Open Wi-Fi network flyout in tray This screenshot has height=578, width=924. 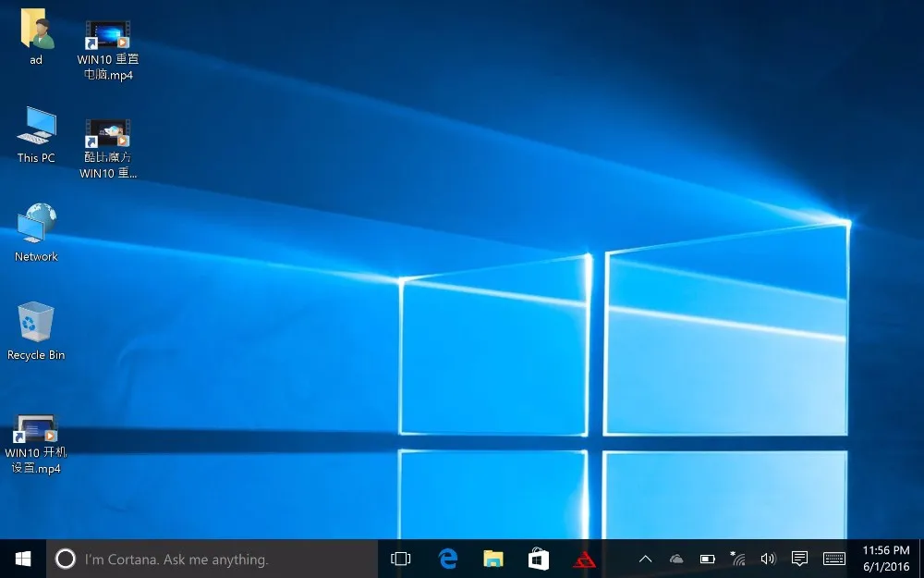[737, 559]
